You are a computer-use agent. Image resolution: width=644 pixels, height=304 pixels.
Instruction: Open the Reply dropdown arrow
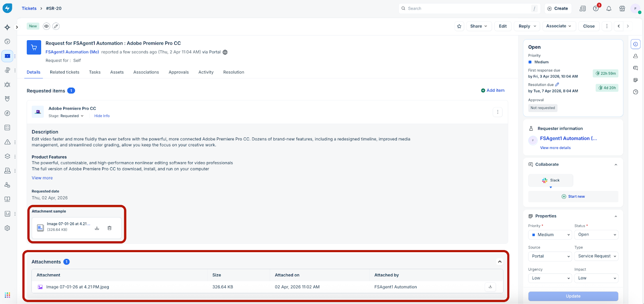click(x=535, y=26)
